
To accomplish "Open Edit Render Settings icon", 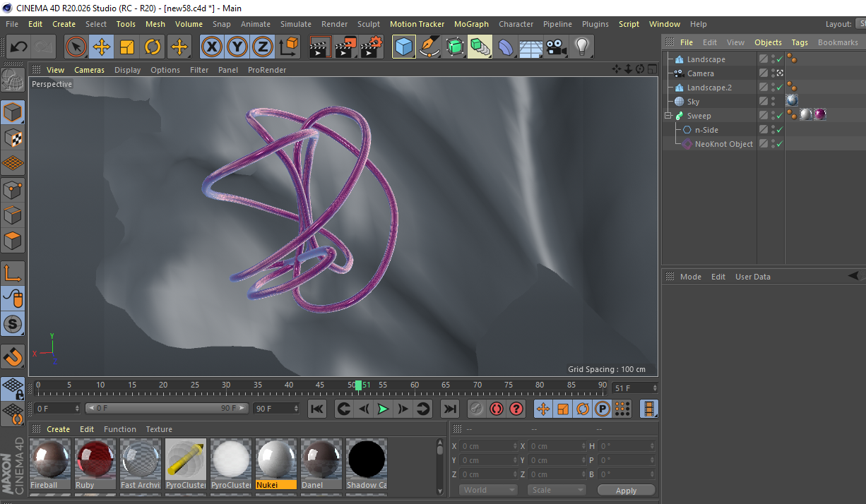I will [x=372, y=47].
